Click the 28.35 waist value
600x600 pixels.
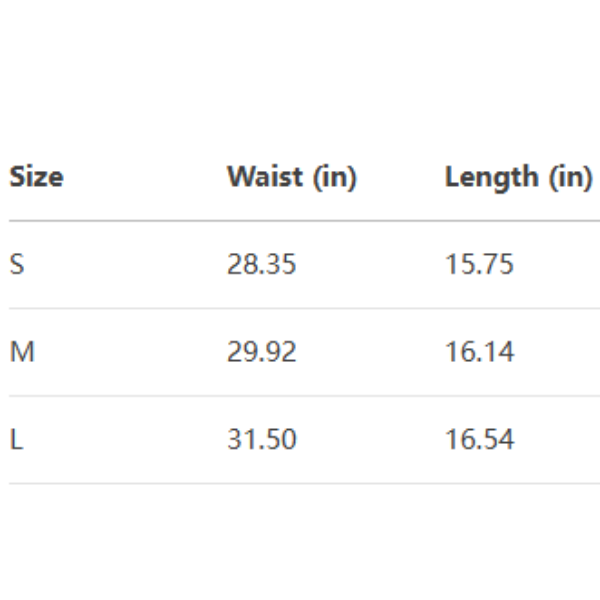tap(261, 265)
